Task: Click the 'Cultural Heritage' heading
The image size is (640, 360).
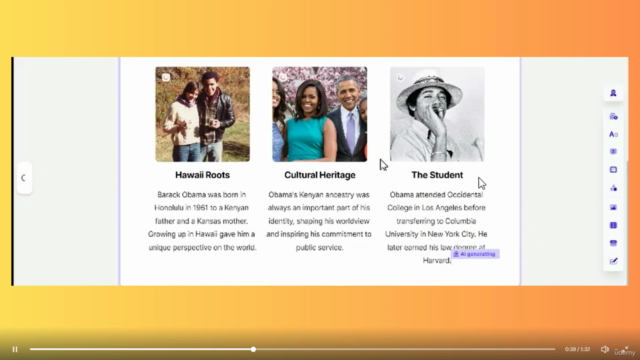Action: pos(320,175)
